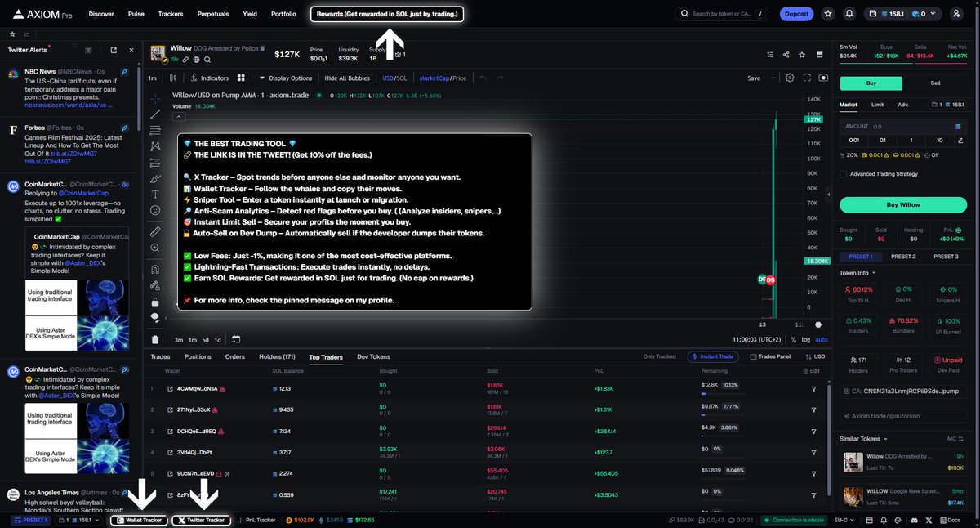Select the trend line drawing tool
Viewport: 980px width, 528px height.
[x=155, y=114]
